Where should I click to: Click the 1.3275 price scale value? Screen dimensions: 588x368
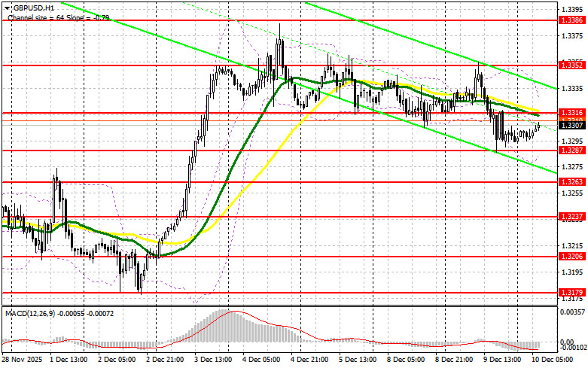(x=572, y=167)
